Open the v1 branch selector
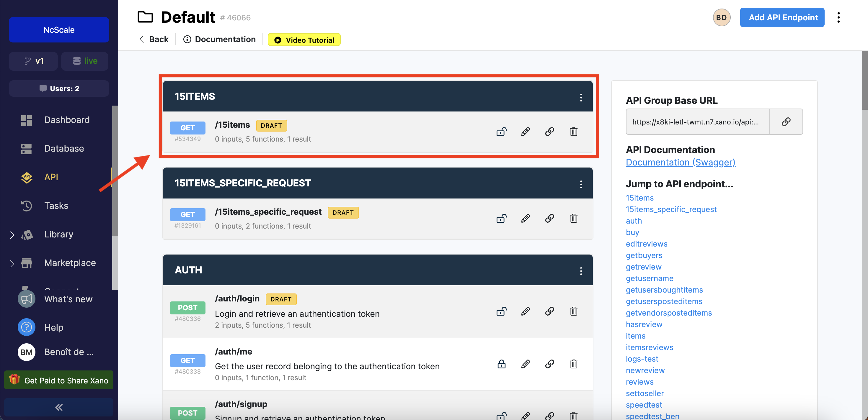868x420 pixels. (x=33, y=61)
